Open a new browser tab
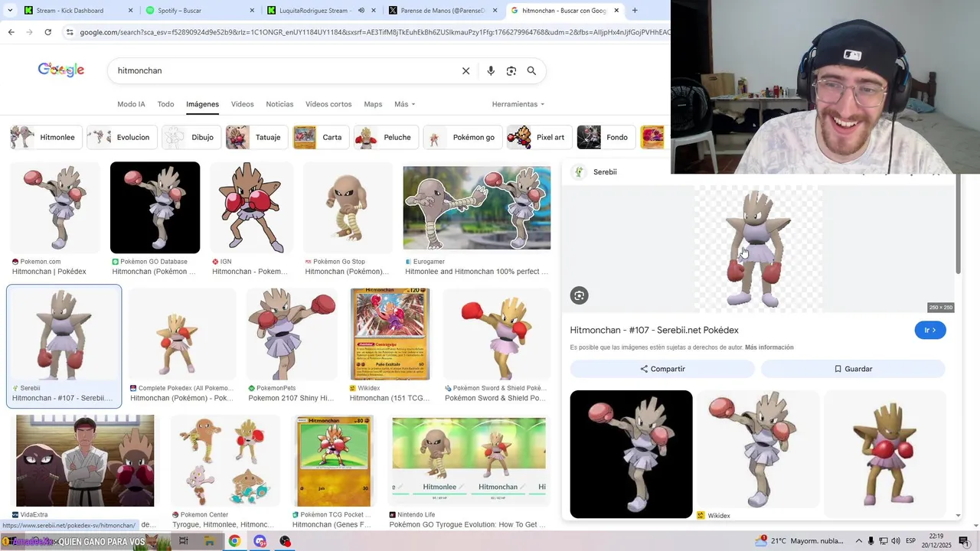Screen dimensions: 980x551 [635, 11]
